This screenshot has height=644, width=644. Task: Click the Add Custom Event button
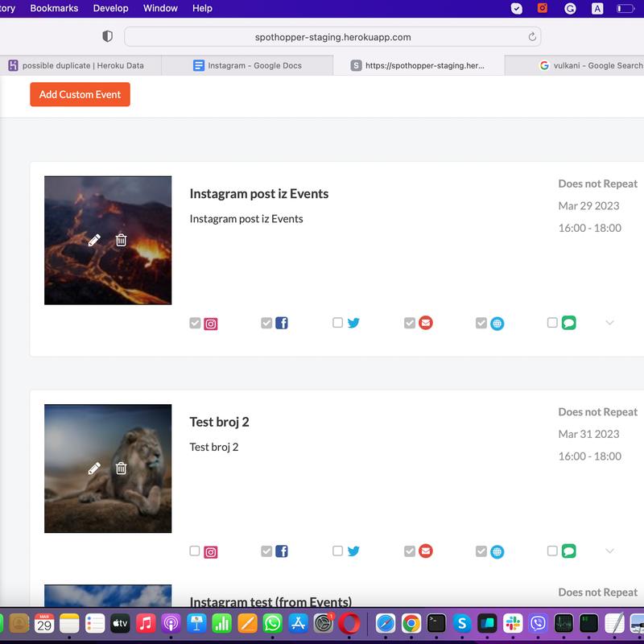pos(80,94)
